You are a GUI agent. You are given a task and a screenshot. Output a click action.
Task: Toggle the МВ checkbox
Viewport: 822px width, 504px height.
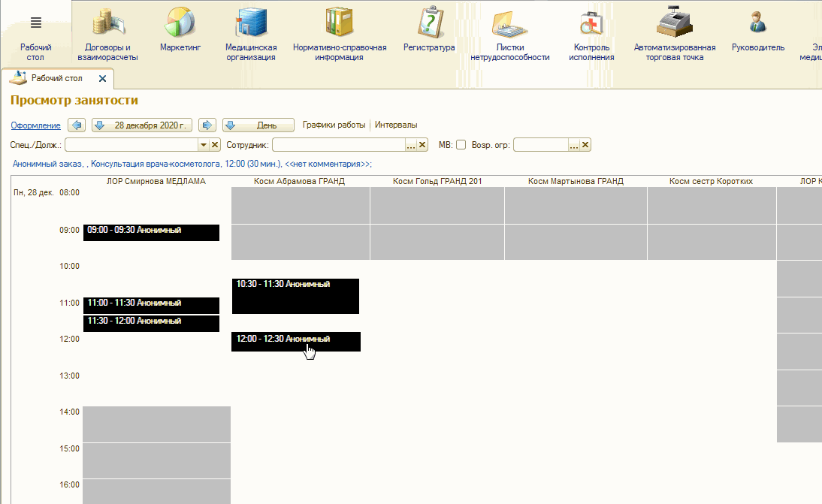(x=461, y=145)
